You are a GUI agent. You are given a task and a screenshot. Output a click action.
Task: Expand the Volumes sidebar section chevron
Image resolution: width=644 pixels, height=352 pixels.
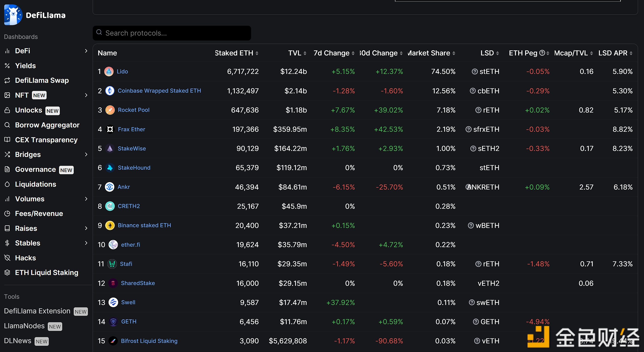(86, 199)
